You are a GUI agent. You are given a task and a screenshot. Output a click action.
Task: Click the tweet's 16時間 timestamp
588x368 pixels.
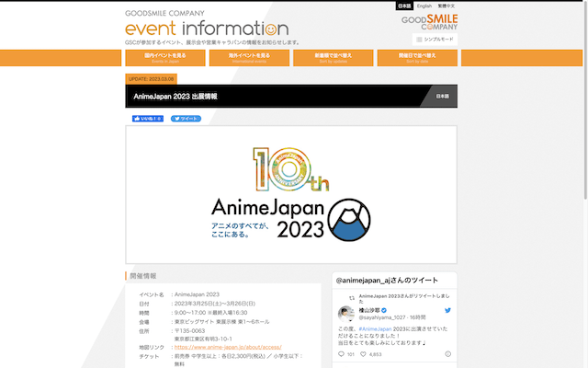point(417,317)
